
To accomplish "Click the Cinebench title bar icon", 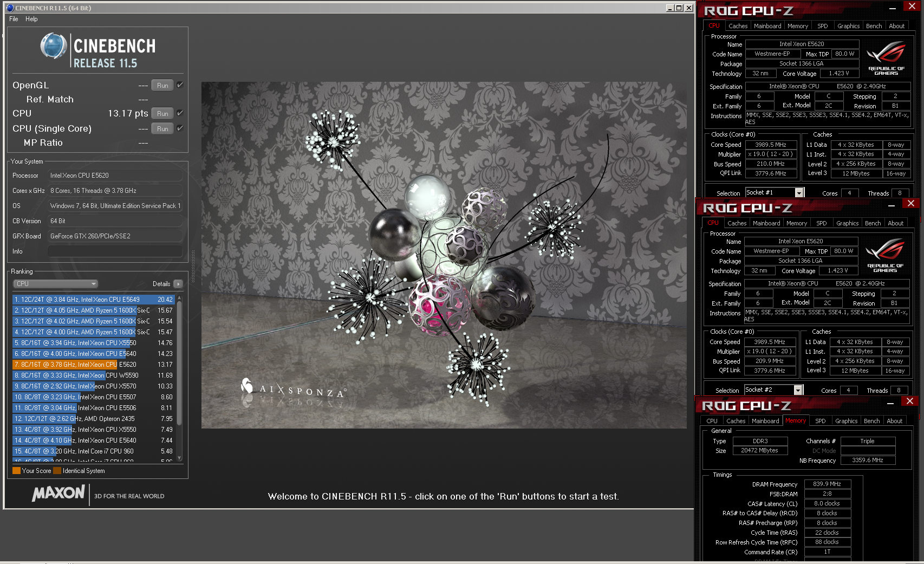I will pyautogui.click(x=9, y=8).
